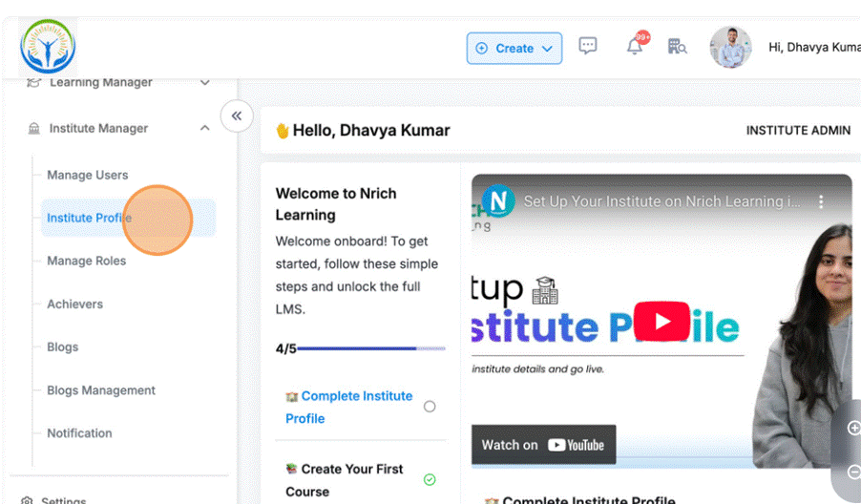Collapse the Institute Manager section
Viewport: 861px width, 504px height.
click(204, 128)
